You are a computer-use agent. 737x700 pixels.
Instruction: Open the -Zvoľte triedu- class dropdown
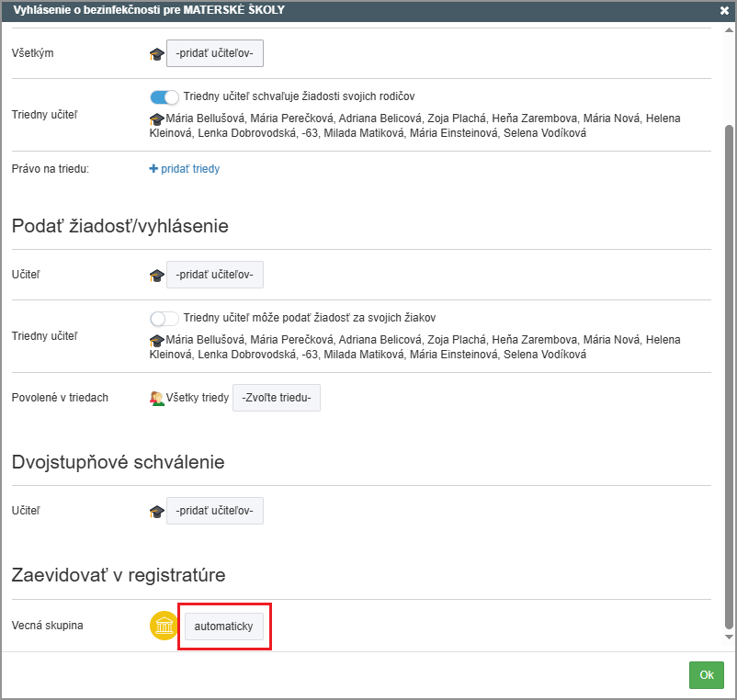(x=277, y=399)
